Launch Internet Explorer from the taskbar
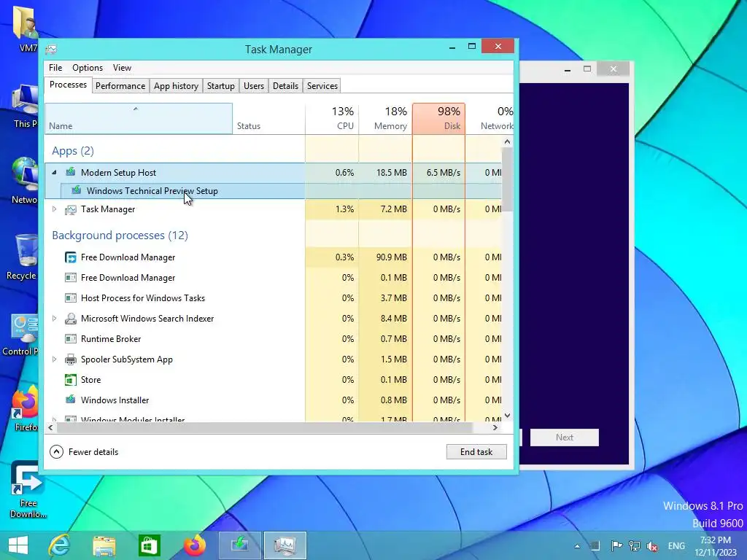The image size is (747, 560). [x=60, y=545]
